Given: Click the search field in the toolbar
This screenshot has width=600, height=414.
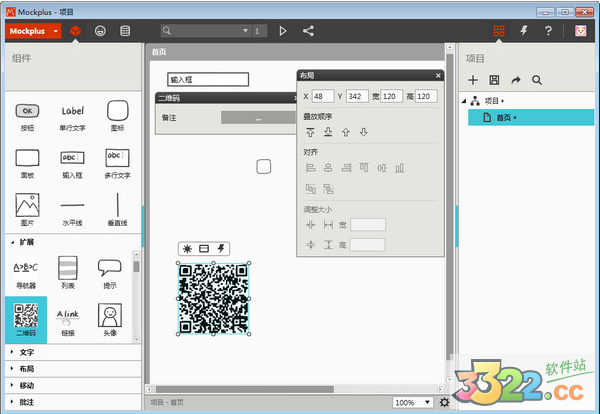Looking at the screenshot, I should tap(207, 31).
